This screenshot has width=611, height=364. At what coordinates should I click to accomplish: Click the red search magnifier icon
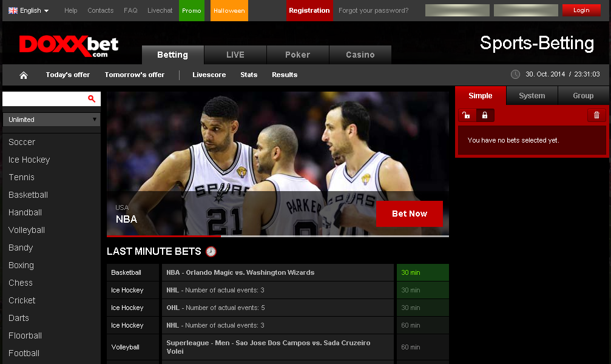pyautogui.click(x=92, y=99)
